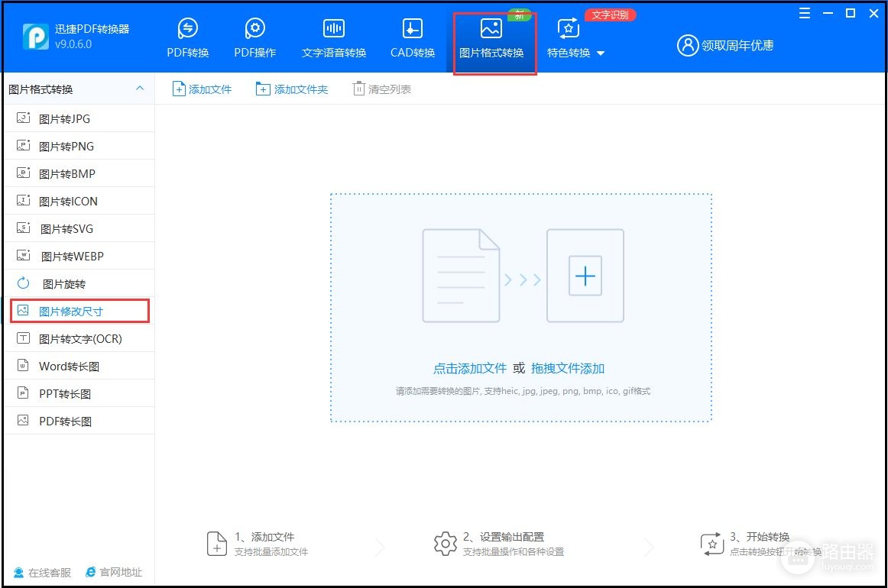Click the PPT document icon in sidebar
Viewport: 888px width, 588px height.
pyautogui.click(x=23, y=393)
